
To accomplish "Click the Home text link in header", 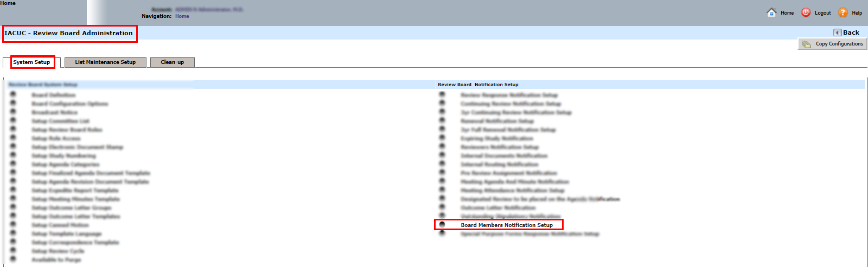I will pos(787,13).
